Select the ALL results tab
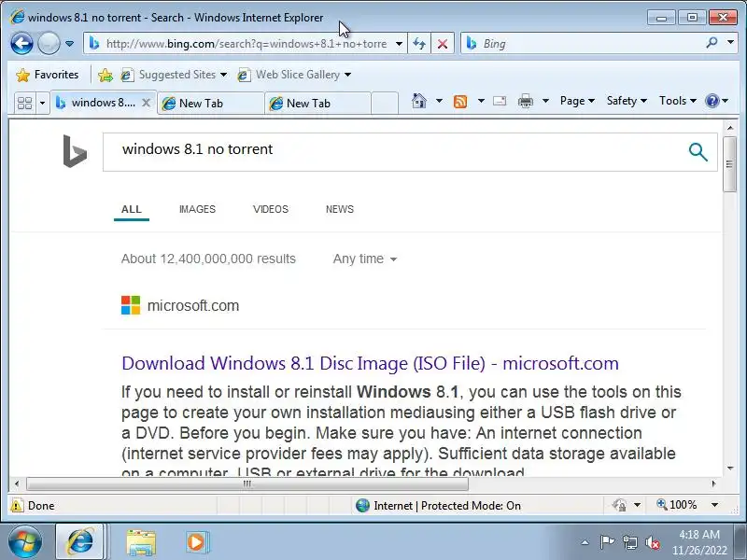This screenshot has height=560, width=747. (132, 209)
